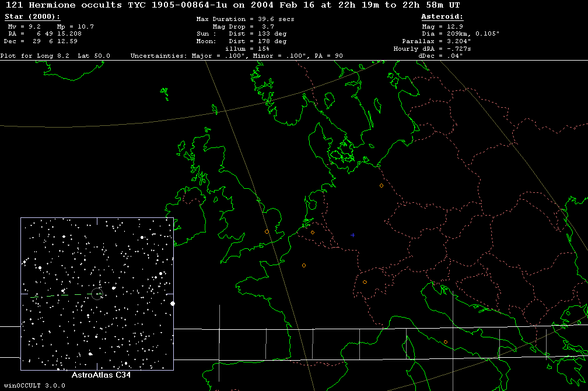The height and width of the screenshot is (391, 588).
Task: Click the orange site marker in southern England
Action: [x=266, y=232]
